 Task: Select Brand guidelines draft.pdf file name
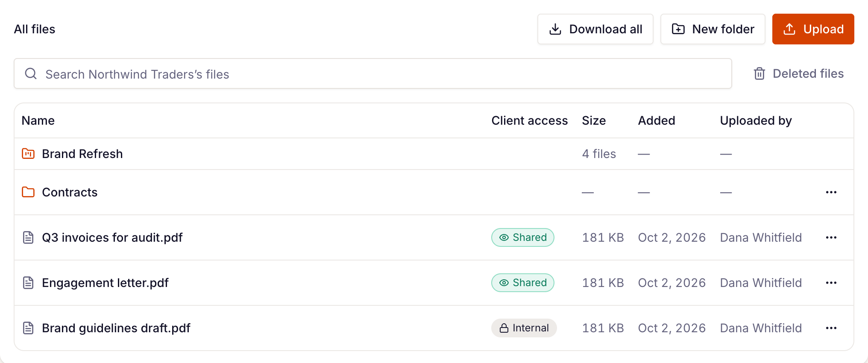coord(116,328)
